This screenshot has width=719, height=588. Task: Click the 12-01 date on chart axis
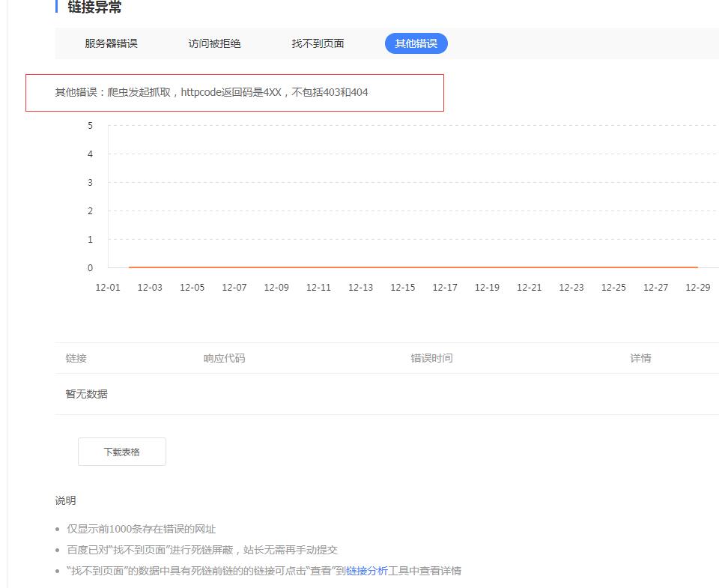[x=108, y=288]
